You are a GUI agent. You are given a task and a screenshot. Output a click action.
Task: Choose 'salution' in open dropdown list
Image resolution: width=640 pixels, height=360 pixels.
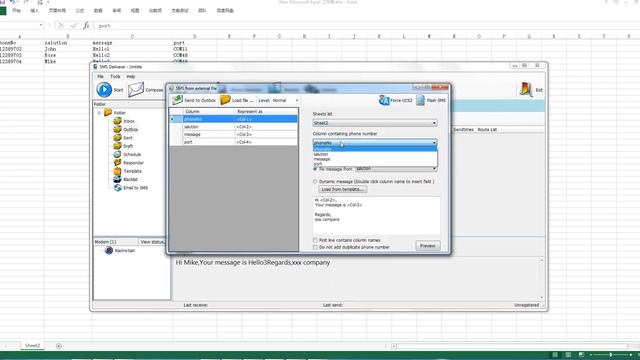click(375, 154)
